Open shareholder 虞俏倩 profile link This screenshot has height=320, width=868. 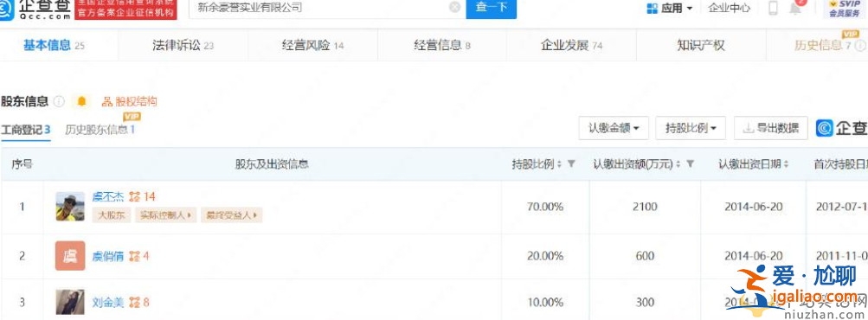point(108,256)
